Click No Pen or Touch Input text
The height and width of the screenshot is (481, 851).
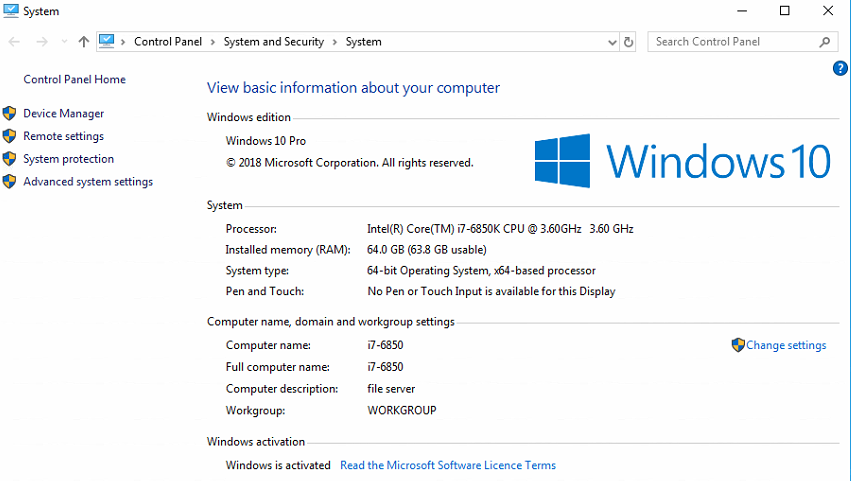[491, 292]
